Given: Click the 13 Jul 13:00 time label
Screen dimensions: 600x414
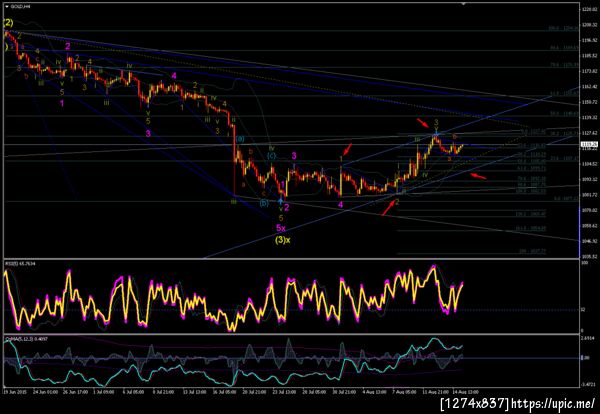Looking at the screenshot, I should pyautogui.click(x=194, y=392).
